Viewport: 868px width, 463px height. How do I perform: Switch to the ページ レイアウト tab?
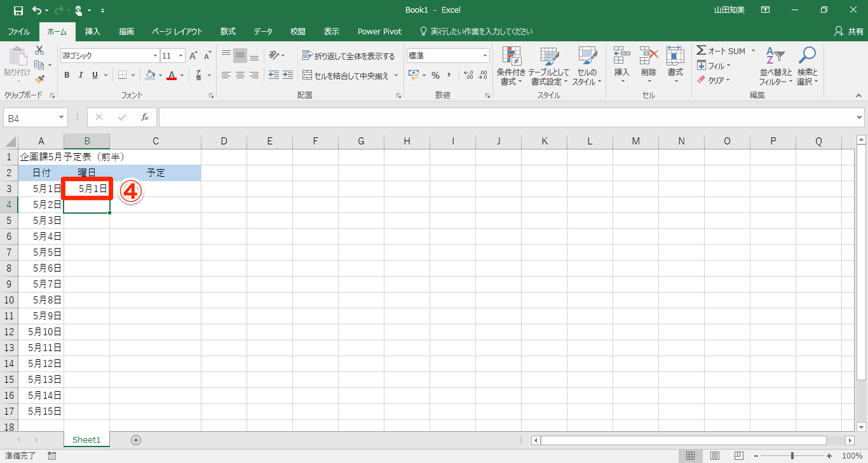click(x=177, y=31)
